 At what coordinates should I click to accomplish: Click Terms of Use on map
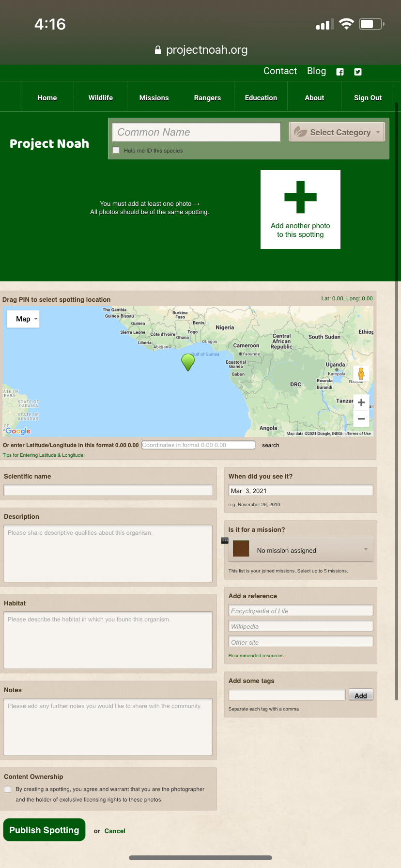click(x=359, y=434)
